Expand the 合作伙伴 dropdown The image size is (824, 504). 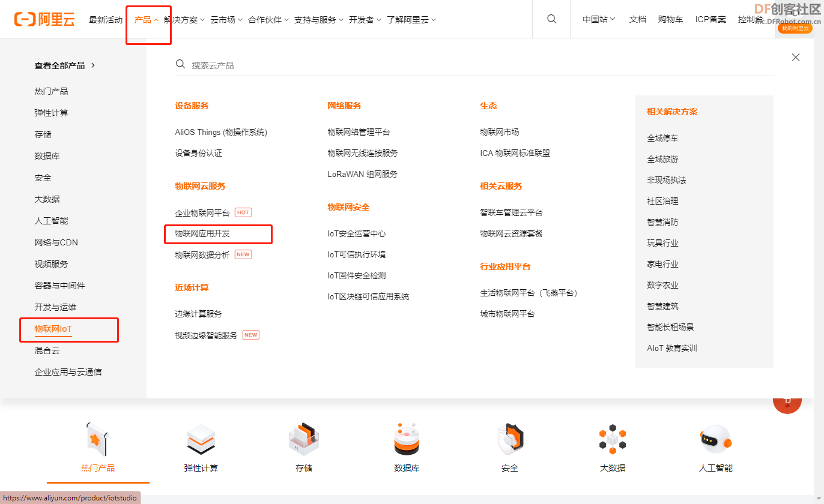click(268, 20)
